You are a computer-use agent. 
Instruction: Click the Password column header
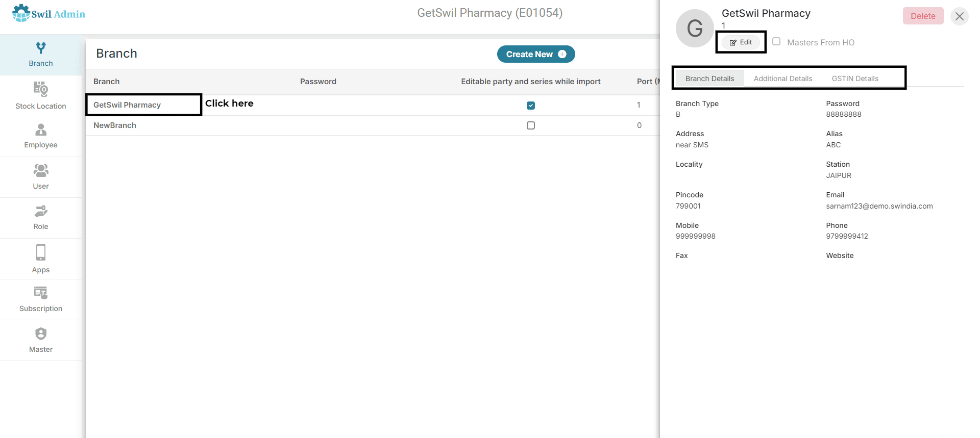pos(318,82)
